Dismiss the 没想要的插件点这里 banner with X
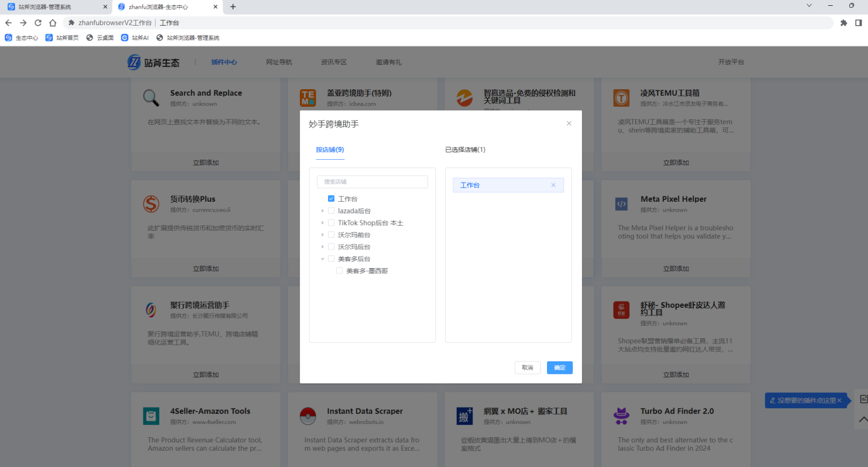 coord(839,401)
